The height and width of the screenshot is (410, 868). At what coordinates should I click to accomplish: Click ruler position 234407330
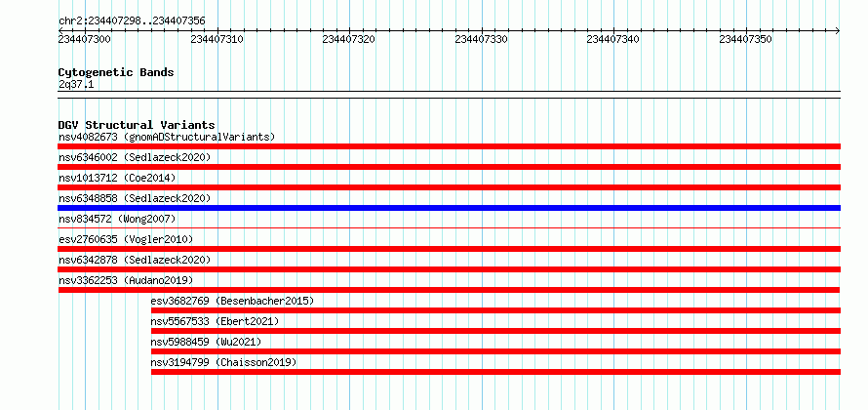(x=481, y=39)
